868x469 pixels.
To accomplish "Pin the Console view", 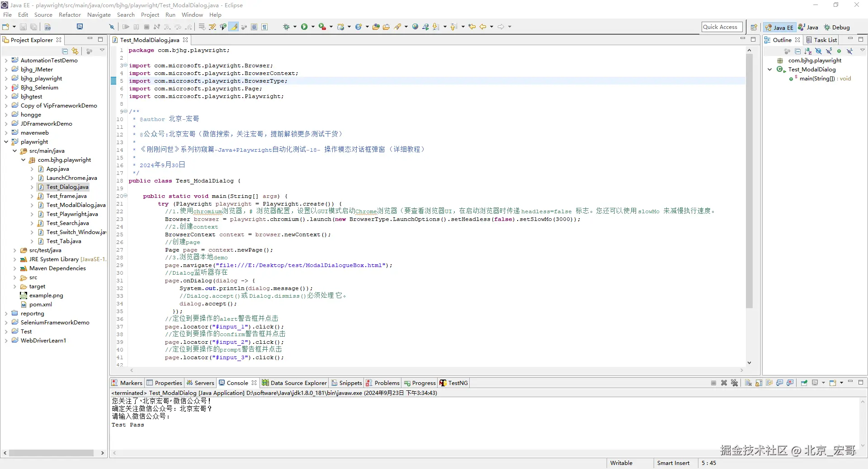I will pos(804,383).
